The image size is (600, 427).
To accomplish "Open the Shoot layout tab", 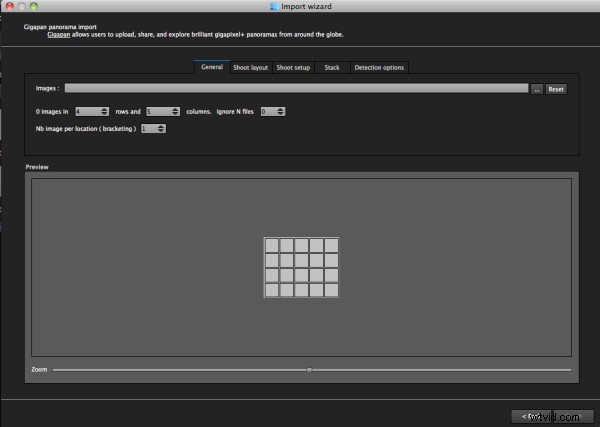I will (251, 67).
